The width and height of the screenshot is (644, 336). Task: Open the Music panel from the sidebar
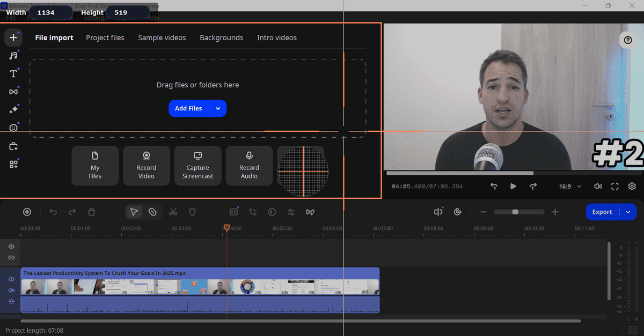click(x=13, y=55)
